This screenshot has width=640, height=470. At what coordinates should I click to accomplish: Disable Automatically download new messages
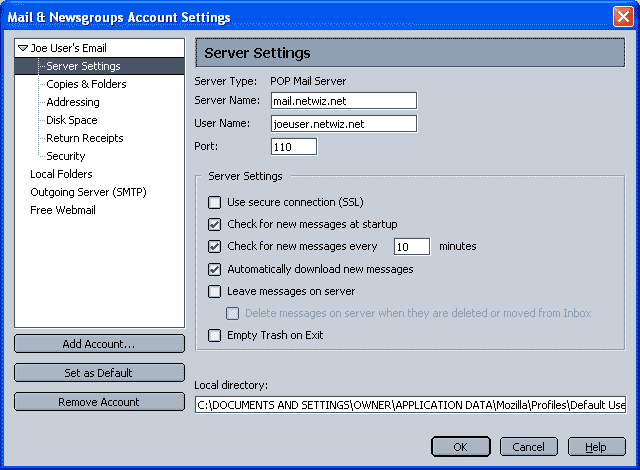pyautogui.click(x=215, y=269)
